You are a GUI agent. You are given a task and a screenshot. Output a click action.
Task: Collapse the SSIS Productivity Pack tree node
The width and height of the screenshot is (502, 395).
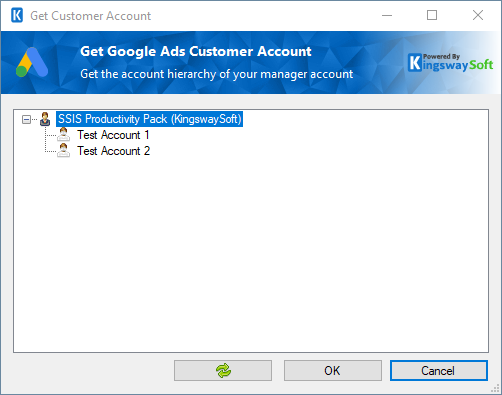click(26, 119)
